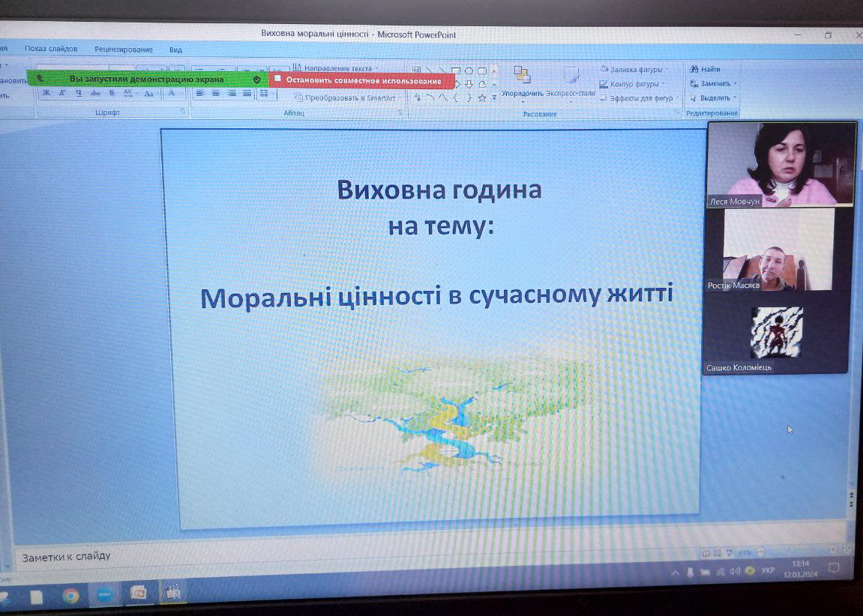Select the star shape
Screen dimensions: 863x616
click(482, 98)
